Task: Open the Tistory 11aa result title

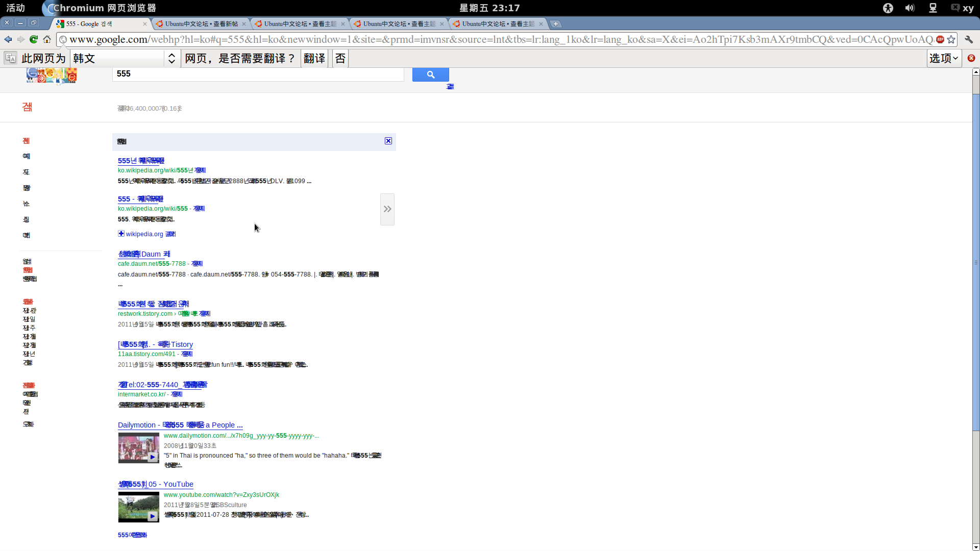Action: (155, 344)
